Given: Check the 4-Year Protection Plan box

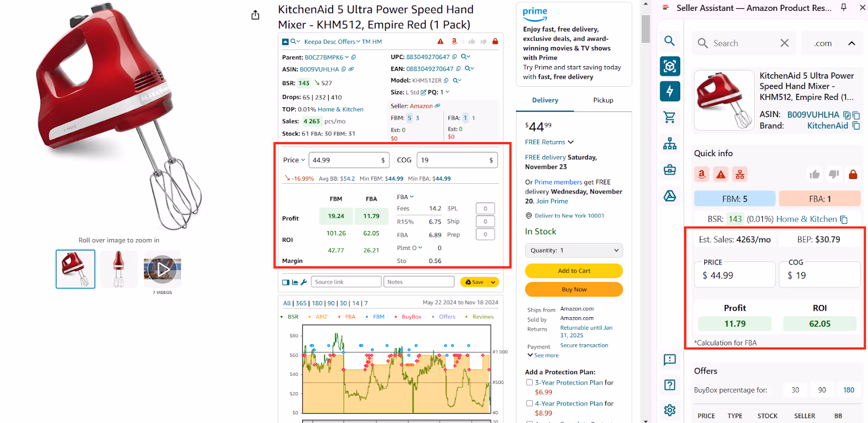Looking at the screenshot, I should point(529,403).
